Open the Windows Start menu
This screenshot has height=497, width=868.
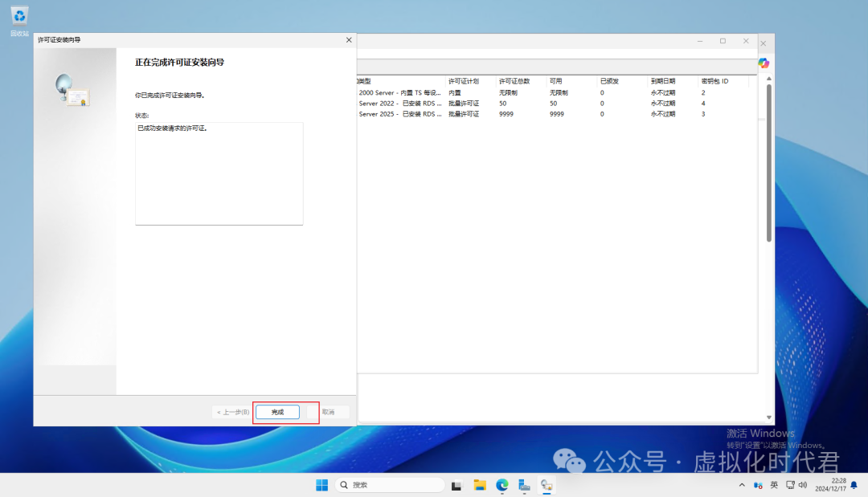[x=321, y=485]
